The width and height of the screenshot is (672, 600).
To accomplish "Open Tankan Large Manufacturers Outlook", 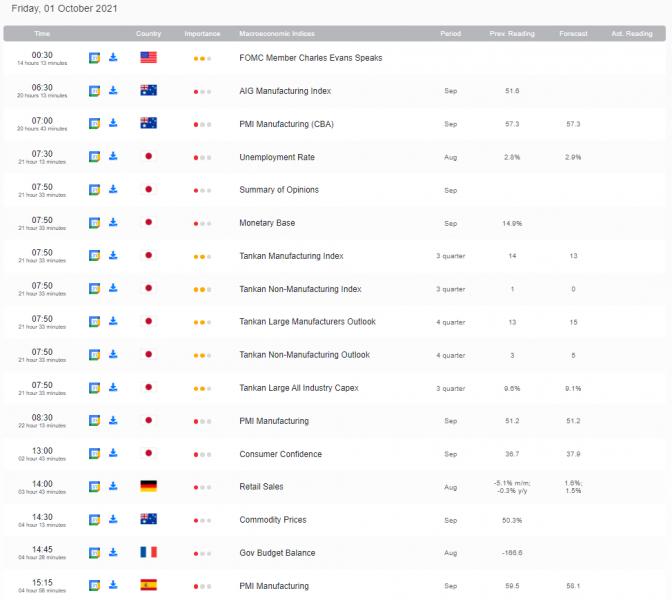I will 307,322.
